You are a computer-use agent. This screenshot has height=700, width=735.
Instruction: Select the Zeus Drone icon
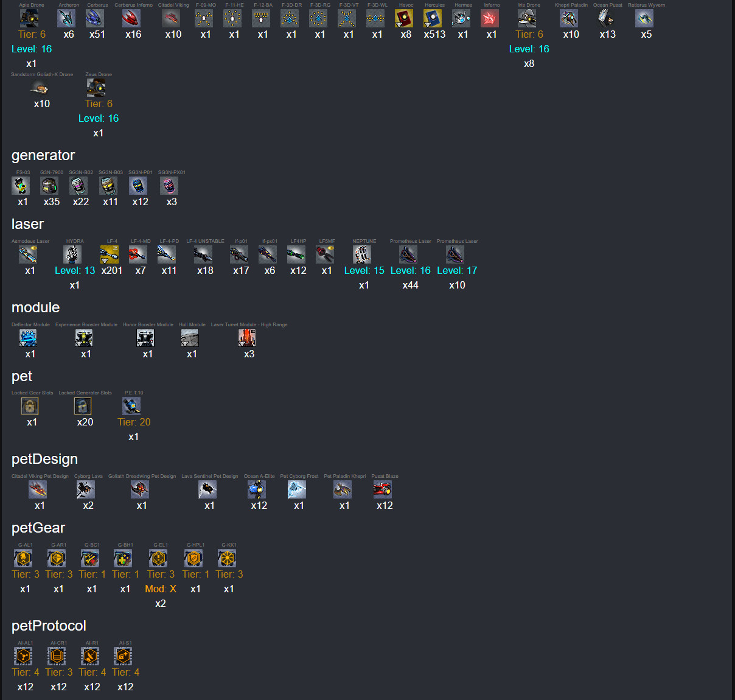[x=96, y=88]
